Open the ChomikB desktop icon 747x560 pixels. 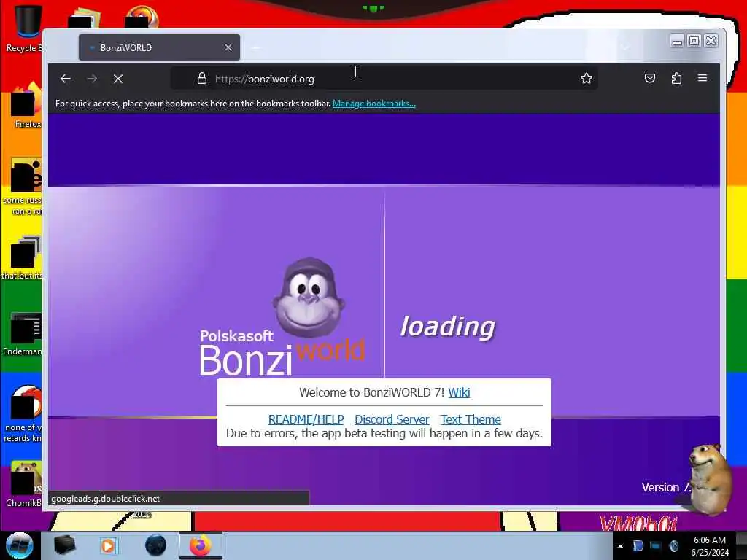point(24,484)
